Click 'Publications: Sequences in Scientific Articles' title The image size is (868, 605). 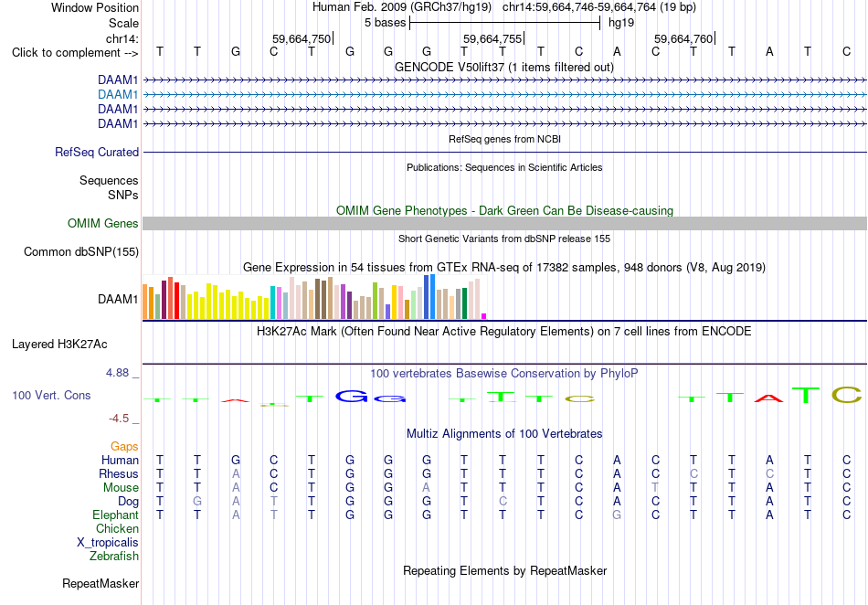(x=504, y=167)
